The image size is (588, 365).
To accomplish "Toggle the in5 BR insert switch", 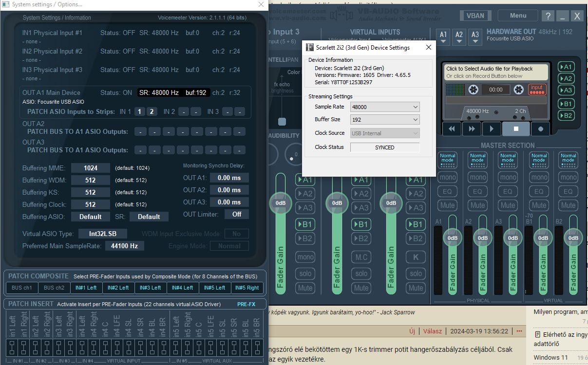I will (x=256, y=348).
